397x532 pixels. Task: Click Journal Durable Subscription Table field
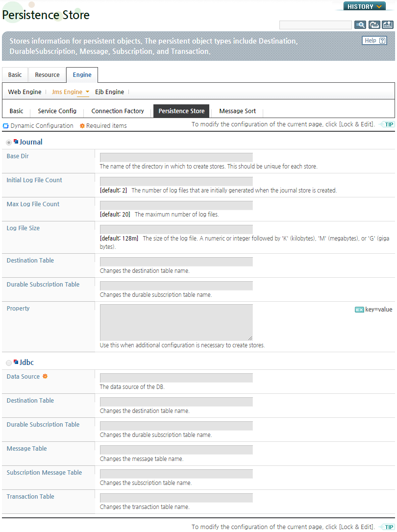tap(176, 286)
